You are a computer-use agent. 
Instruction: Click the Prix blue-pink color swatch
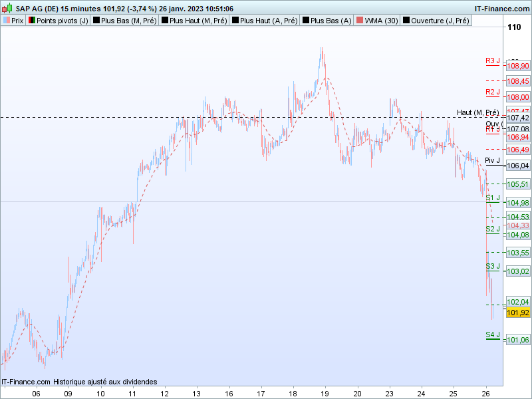click(x=7, y=21)
